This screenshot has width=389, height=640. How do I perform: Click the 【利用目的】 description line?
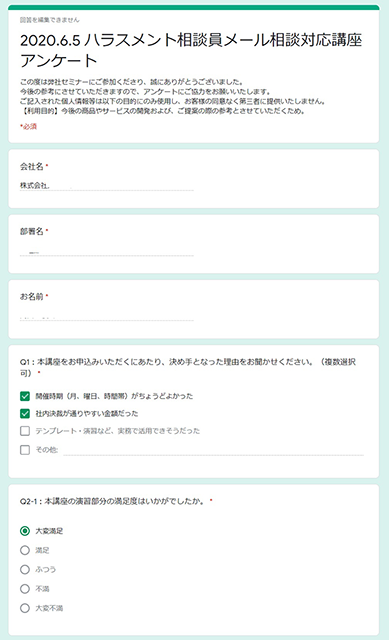[162, 111]
